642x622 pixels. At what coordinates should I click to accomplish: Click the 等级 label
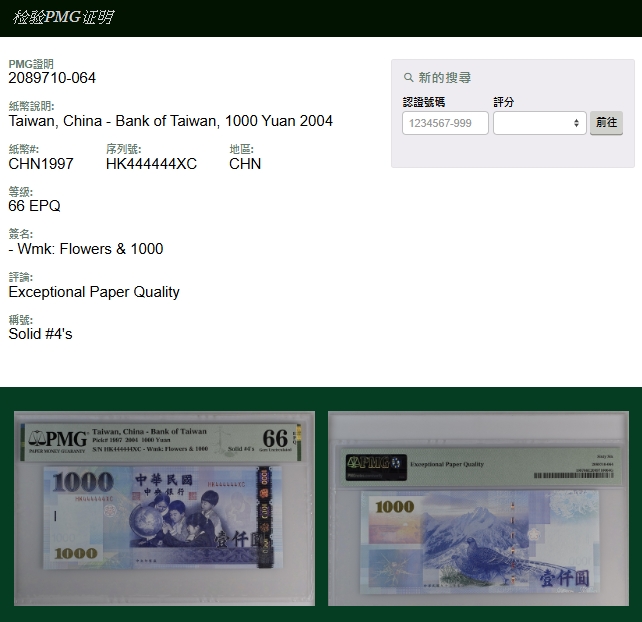20,192
